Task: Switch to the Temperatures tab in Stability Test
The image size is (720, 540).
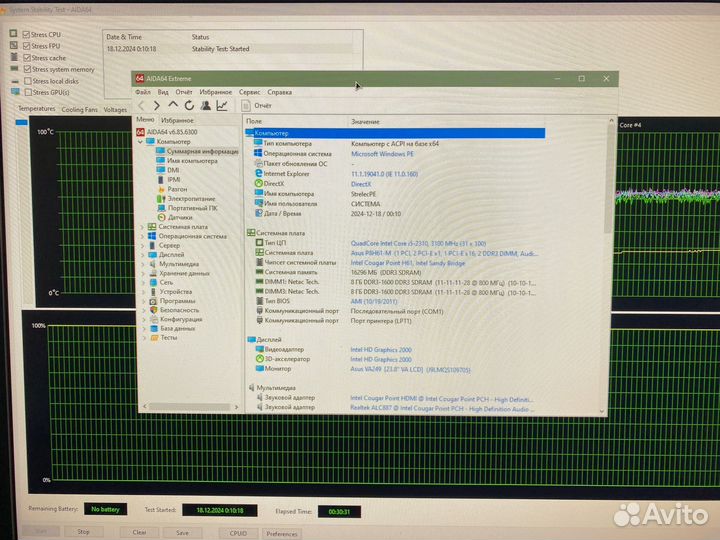Action: (x=36, y=109)
